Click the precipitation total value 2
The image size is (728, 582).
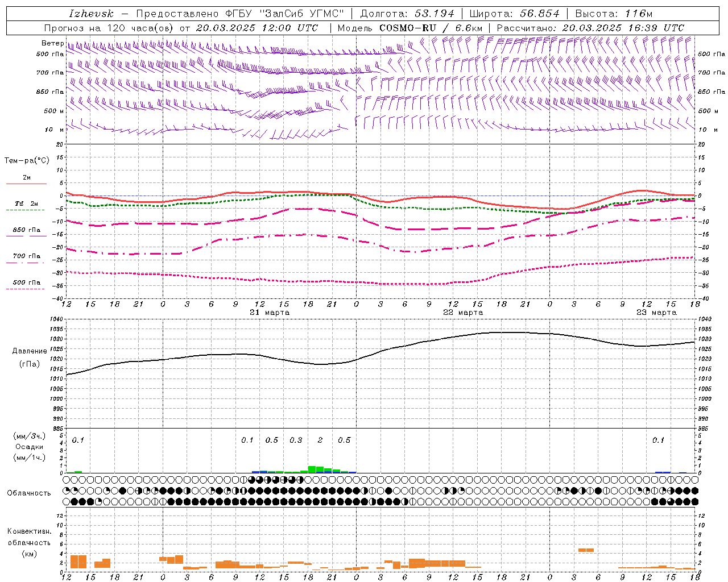[x=320, y=440]
